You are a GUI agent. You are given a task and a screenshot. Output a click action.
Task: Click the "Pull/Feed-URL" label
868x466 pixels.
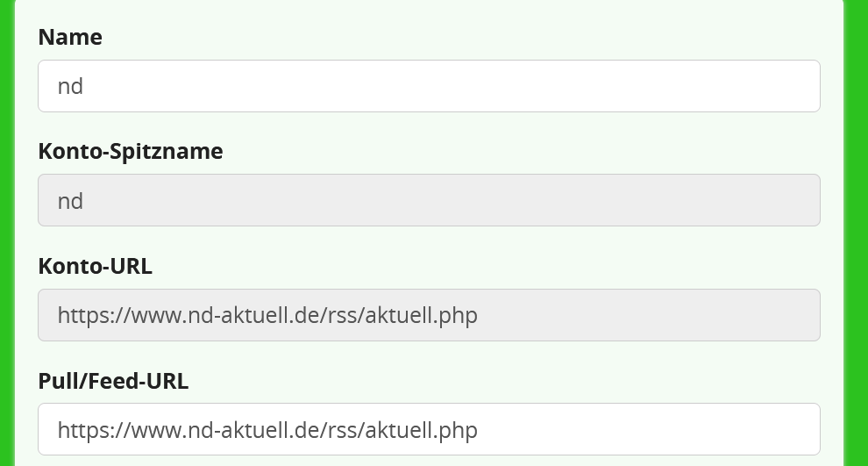113,381
